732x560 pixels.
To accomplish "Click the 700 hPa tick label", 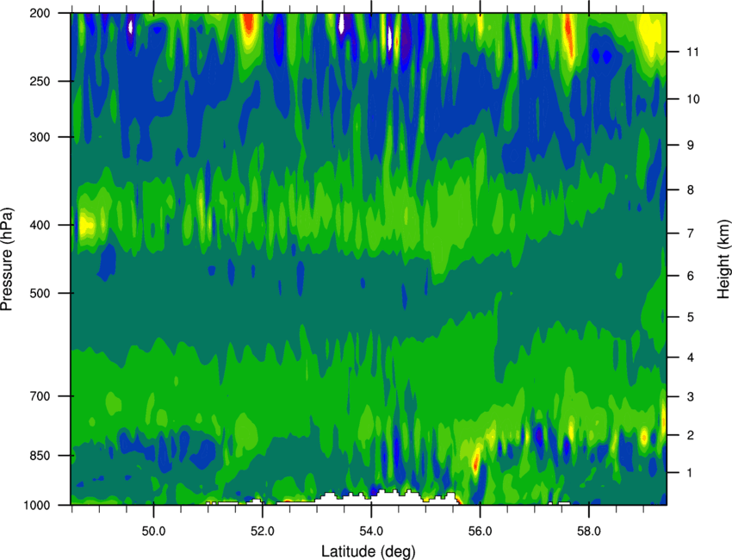I will (40, 396).
